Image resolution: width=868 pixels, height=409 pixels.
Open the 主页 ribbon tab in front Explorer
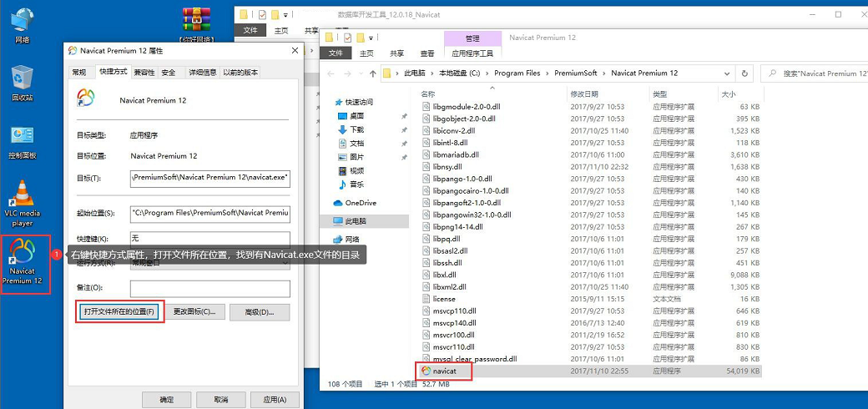tap(366, 53)
